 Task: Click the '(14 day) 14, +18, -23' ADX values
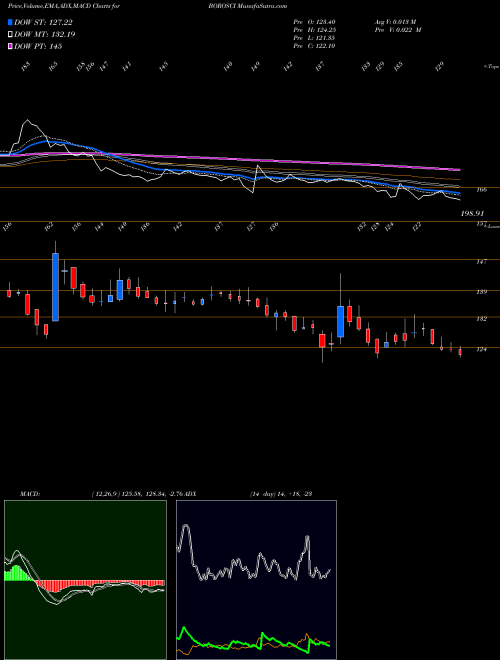pyautogui.click(x=281, y=494)
